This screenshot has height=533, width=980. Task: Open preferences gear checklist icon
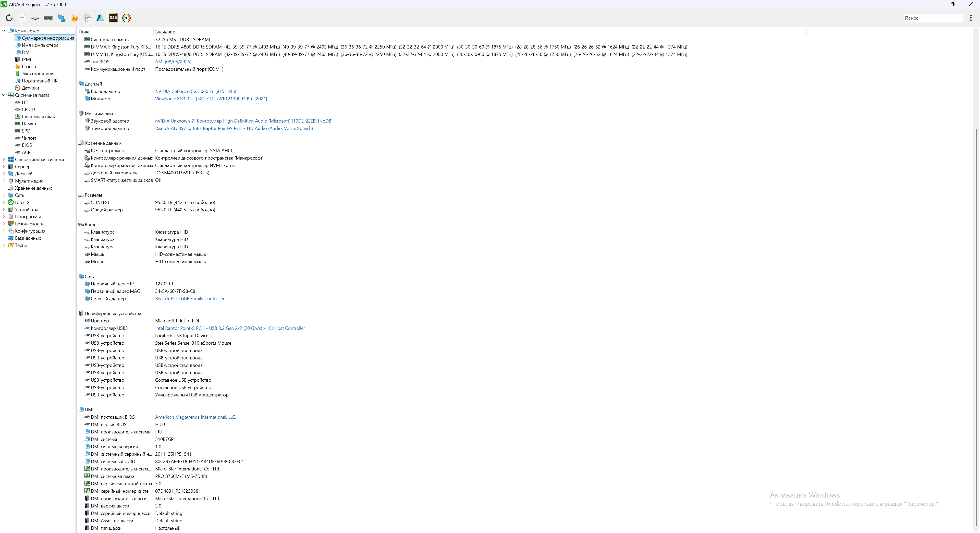[x=88, y=18]
